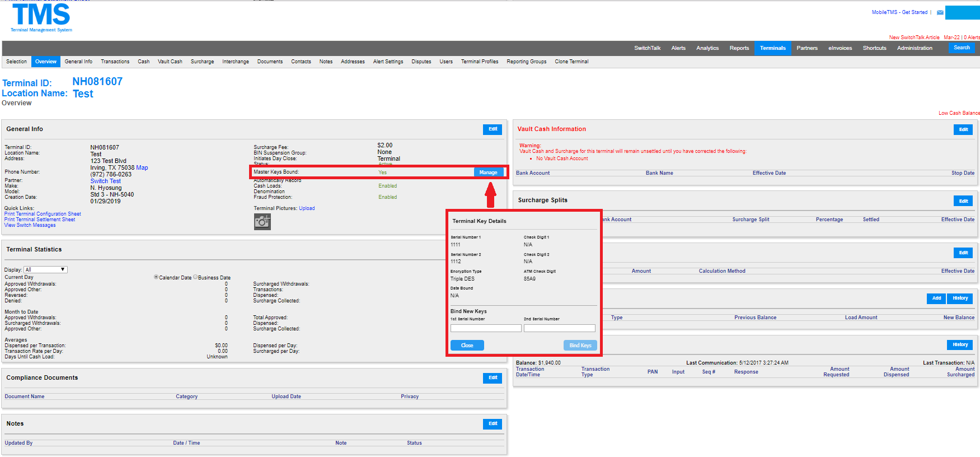
Task: Click the 2nd Serial Number input field
Action: click(x=560, y=328)
